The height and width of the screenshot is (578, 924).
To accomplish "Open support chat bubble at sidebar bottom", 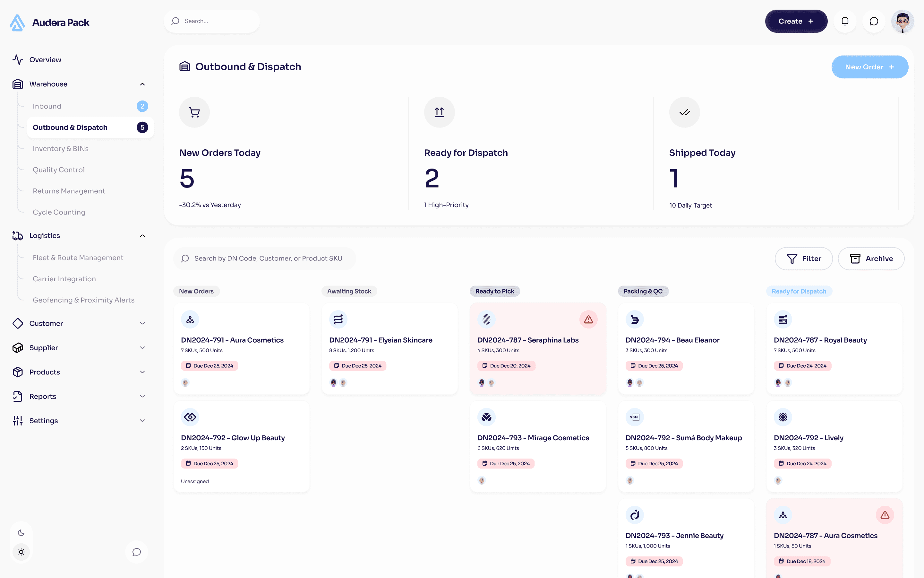I will (136, 552).
